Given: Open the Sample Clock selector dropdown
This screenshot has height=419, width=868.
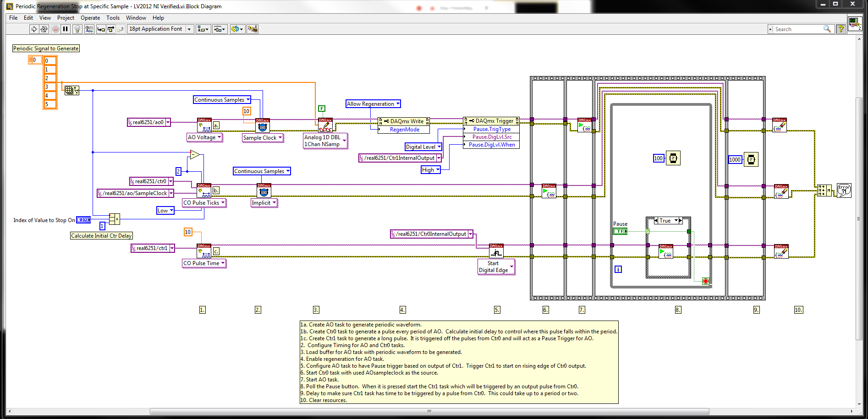Looking at the screenshot, I should 263,138.
